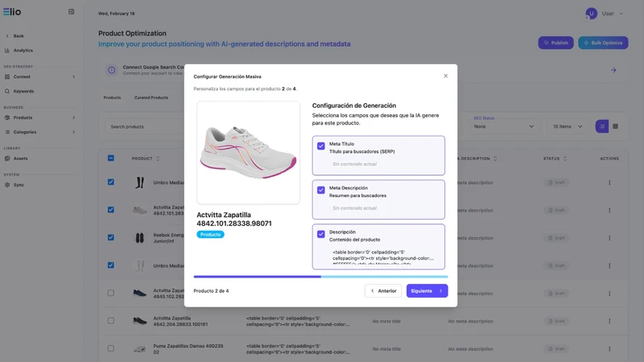The width and height of the screenshot is (644, 362).
Task: Click the Elio logo
Action: (12, 12)
